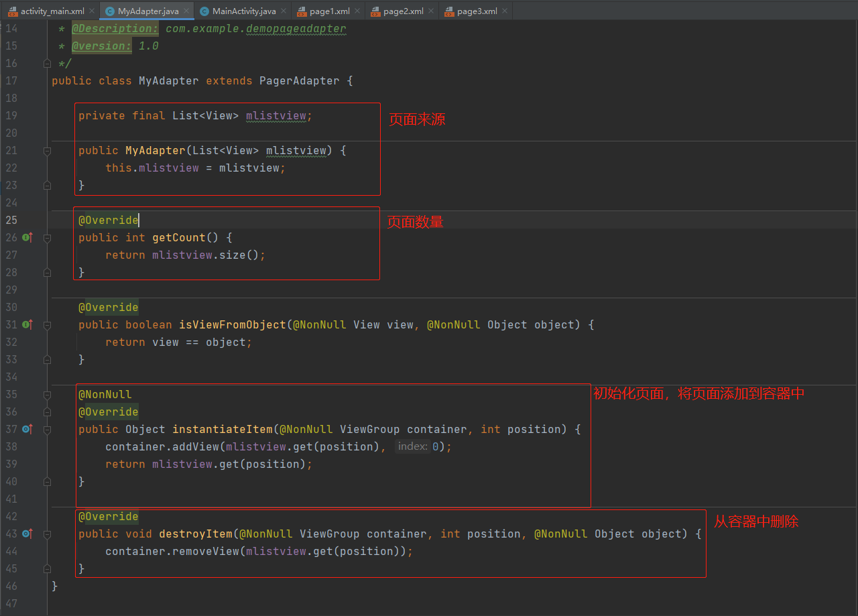Image resolution: width=858 pixels, height=616 pixels.
Task: Click the XML file icon on page3.xml tab
Action: pos(449,11)
